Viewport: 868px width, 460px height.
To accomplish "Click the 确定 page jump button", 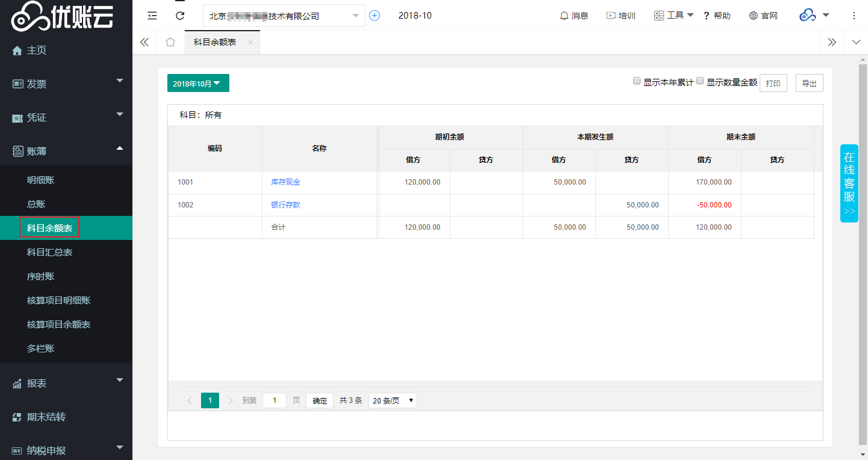I will point(320,400).
